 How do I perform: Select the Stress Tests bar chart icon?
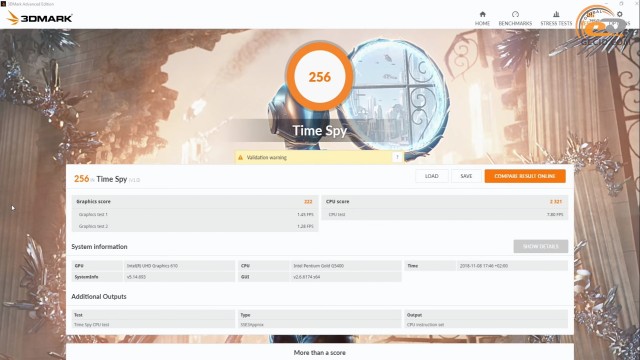556,14
